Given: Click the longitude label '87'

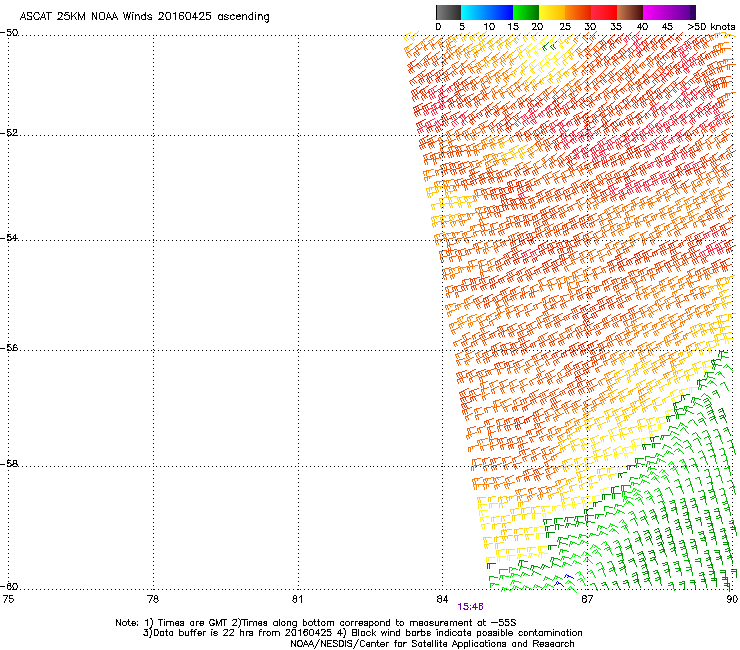Looking at the screenshot, I should tap(587, 599).
